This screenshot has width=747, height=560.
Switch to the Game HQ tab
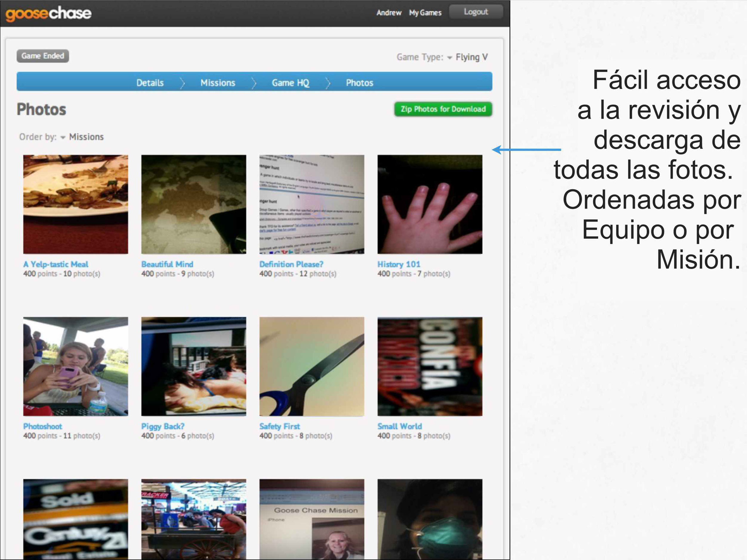point(290,83)
